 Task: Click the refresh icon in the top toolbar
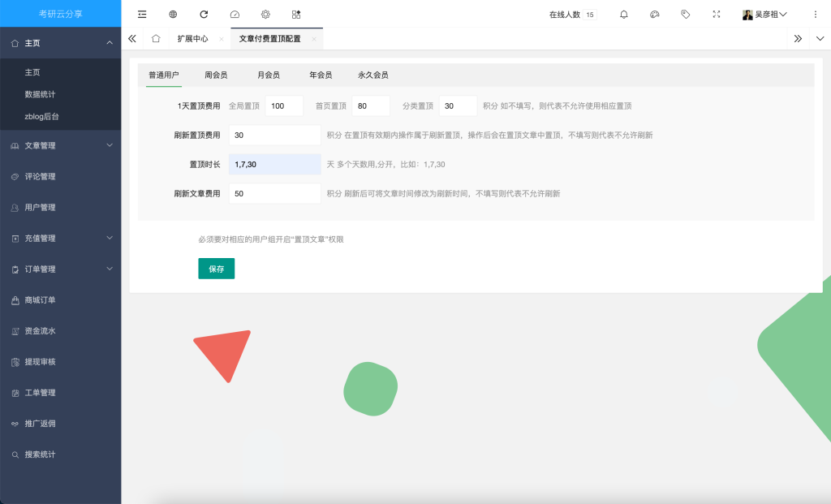[204, 15]
